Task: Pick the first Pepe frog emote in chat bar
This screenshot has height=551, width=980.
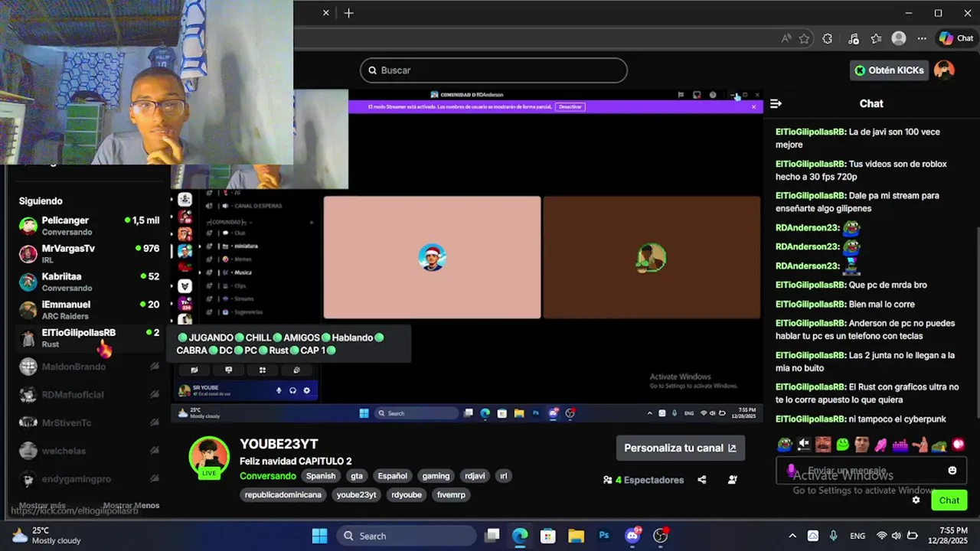Action: click(785, 445)
